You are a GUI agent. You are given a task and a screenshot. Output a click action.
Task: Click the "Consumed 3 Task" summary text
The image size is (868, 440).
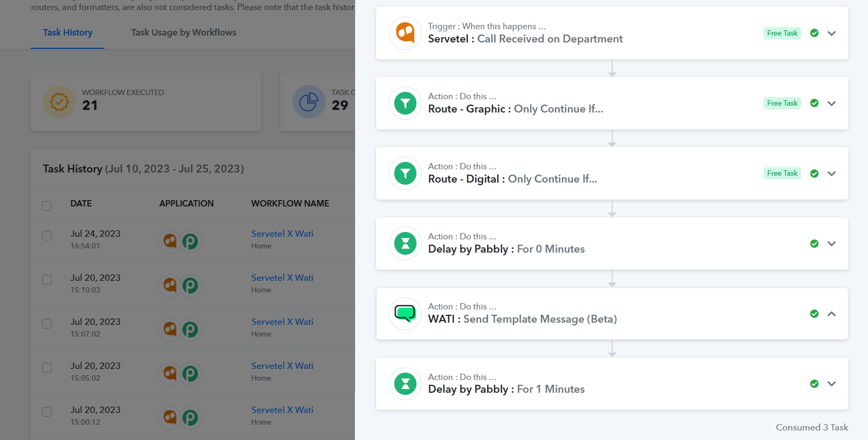point(812,427)
